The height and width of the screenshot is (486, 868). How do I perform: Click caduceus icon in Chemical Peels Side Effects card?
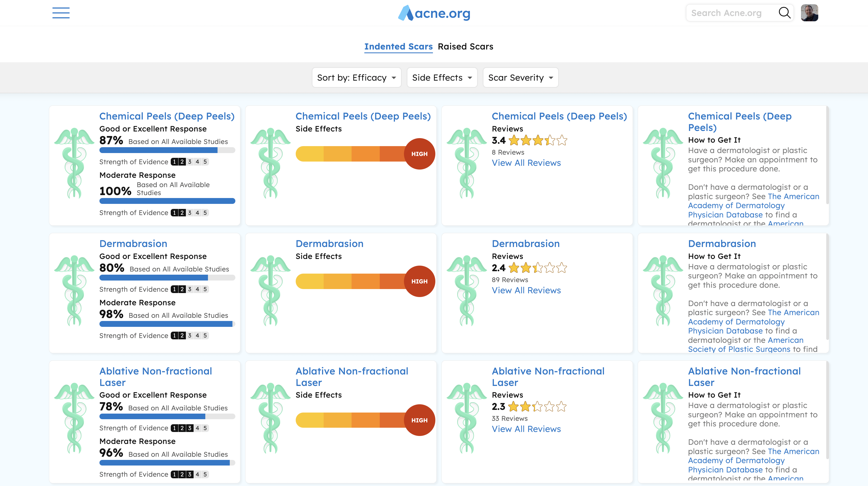(270, 163)
